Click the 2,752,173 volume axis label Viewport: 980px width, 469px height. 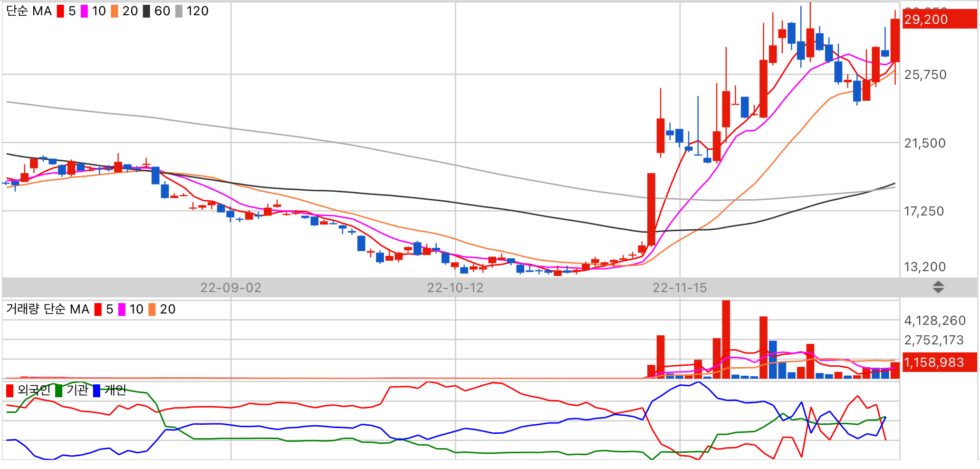tap(934, 340)
